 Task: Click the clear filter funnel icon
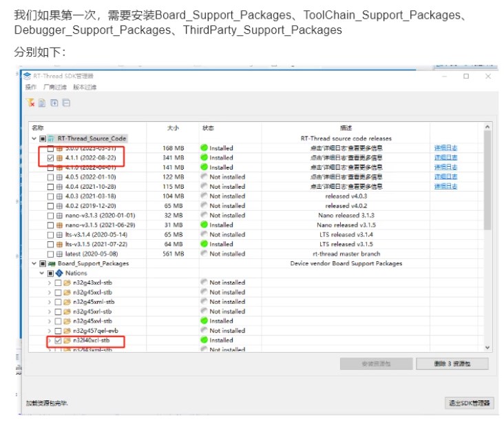[30, 103]
